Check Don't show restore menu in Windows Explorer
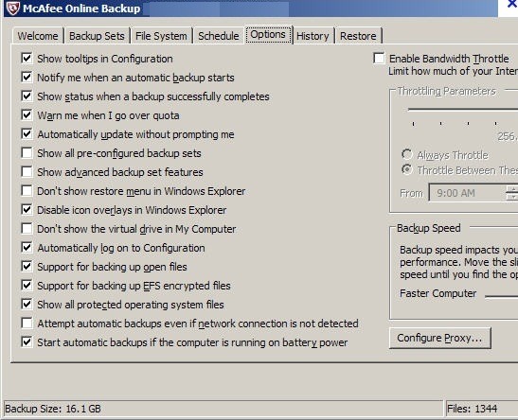 27,191
